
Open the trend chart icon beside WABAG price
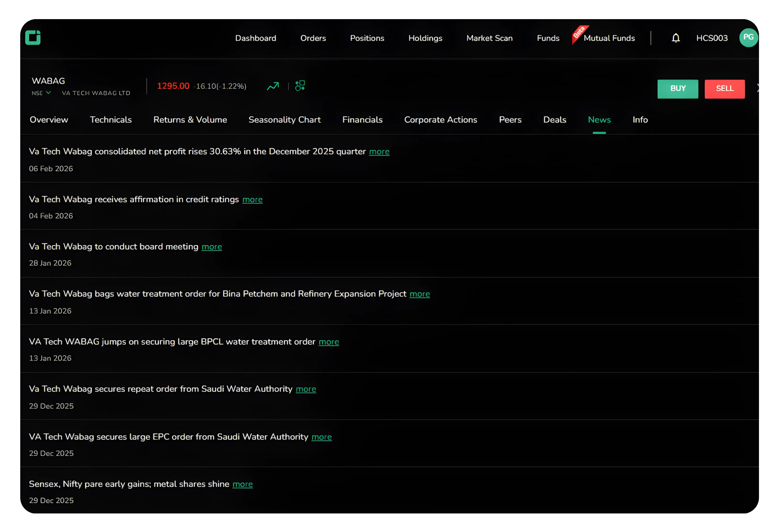point(273,86)
